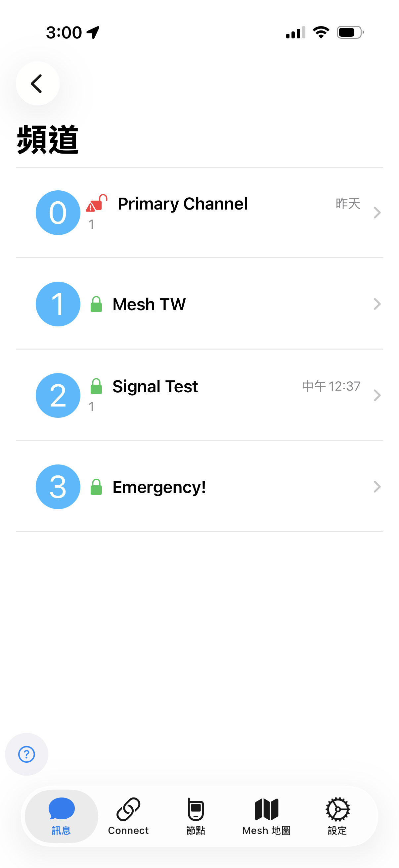Tap the channel 3 number badge
The height and width of the screenshot is (868, 399).
pyautogui.click(x=58, y=487)
